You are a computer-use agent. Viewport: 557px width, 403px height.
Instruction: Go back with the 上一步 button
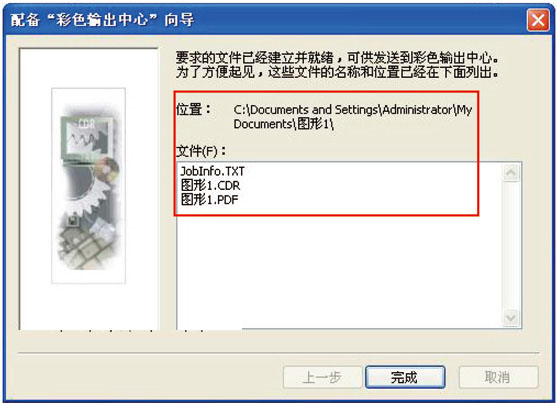pyautogui.click(x=322, y=377)
